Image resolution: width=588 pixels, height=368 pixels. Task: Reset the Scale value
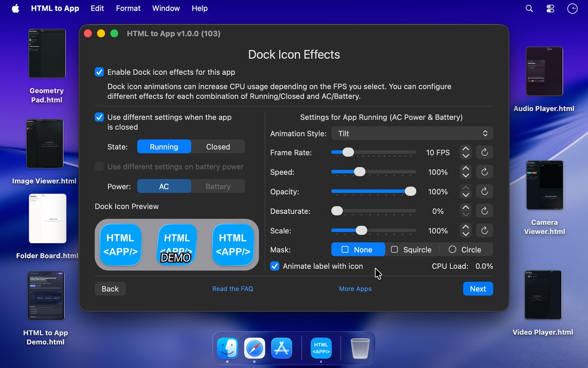484,231
